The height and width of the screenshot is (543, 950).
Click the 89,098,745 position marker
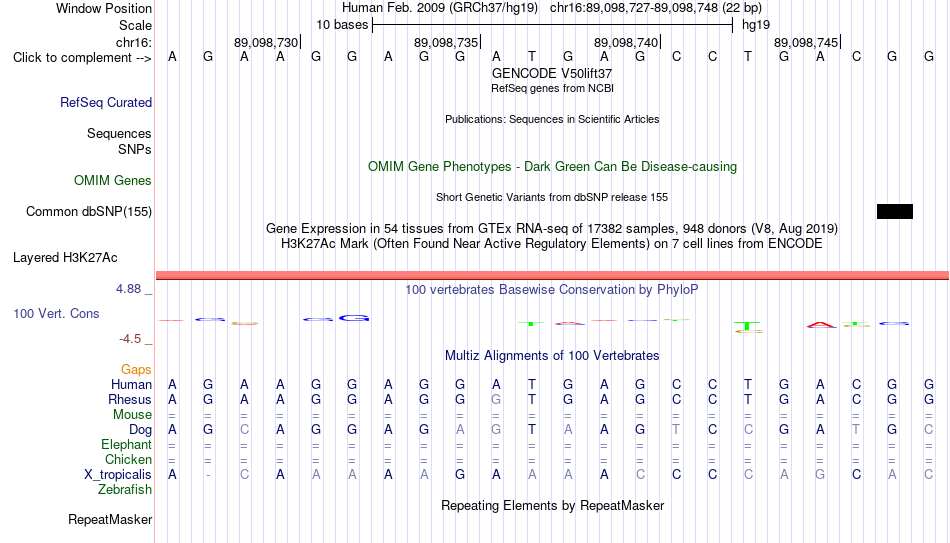pos(806,42)
